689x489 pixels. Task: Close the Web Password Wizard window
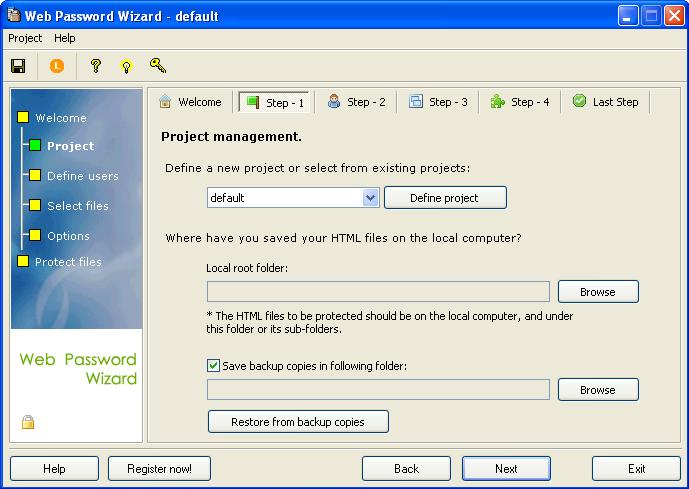click(x=674, y=16)
